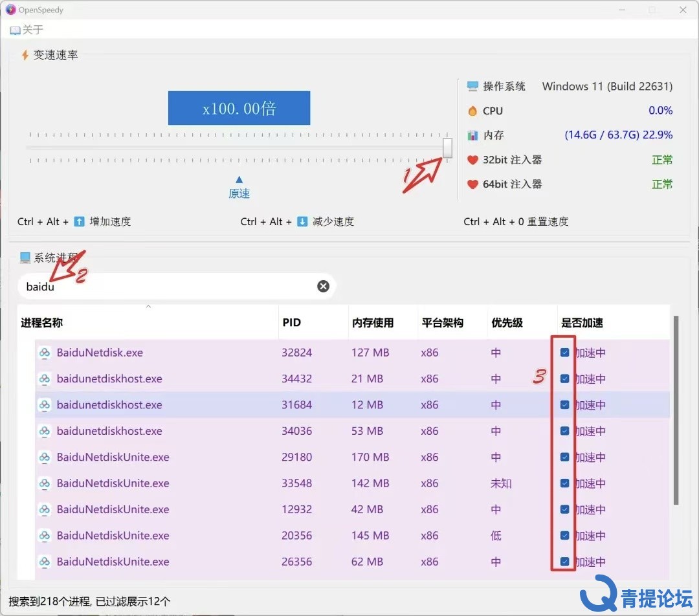The height and width of the screenshot is (616, 699).
Task: Sort by the 平台架构 column header
Action: click(452, 322)
